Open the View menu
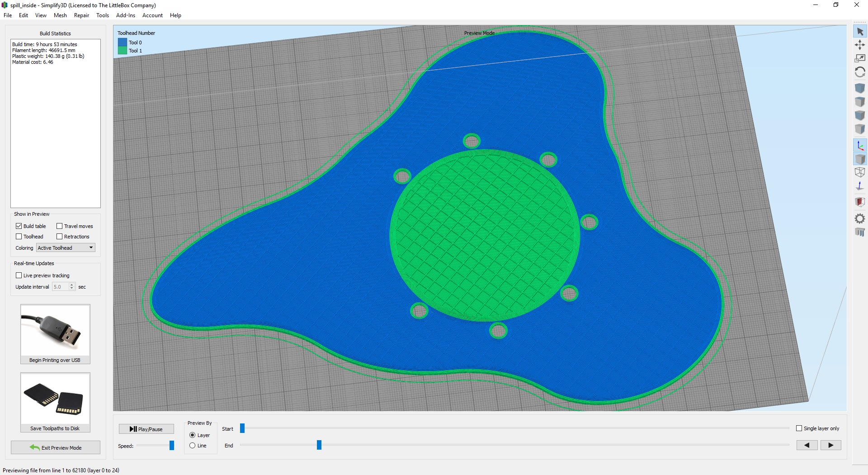 pyautogui.click(x=41, y=15)
